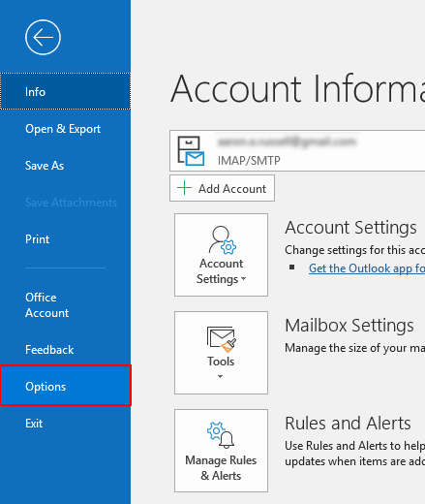Click the mailbox account icon
This screenshot has height=504, width=425.
tap(191, 151)
